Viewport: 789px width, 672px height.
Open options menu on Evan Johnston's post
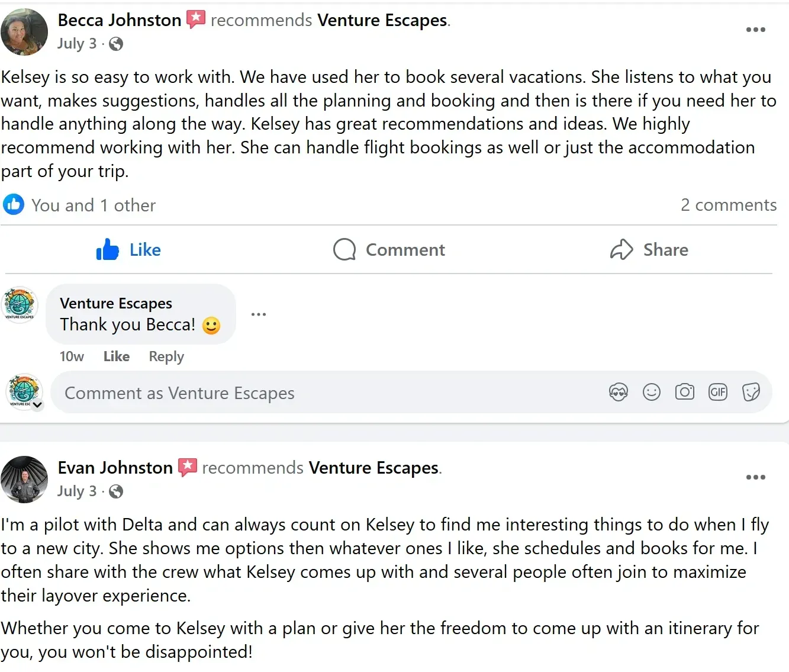coord(755,477)
